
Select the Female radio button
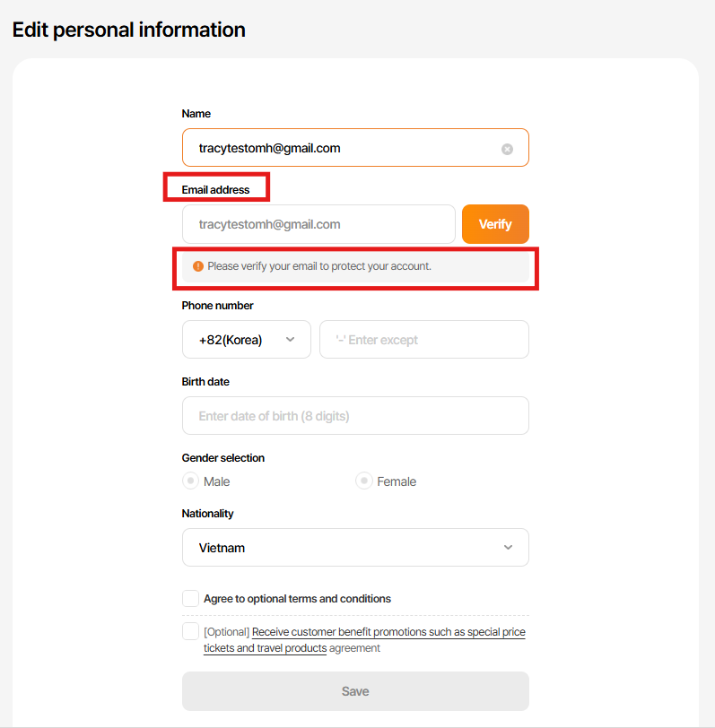click(x=363, y=481)
